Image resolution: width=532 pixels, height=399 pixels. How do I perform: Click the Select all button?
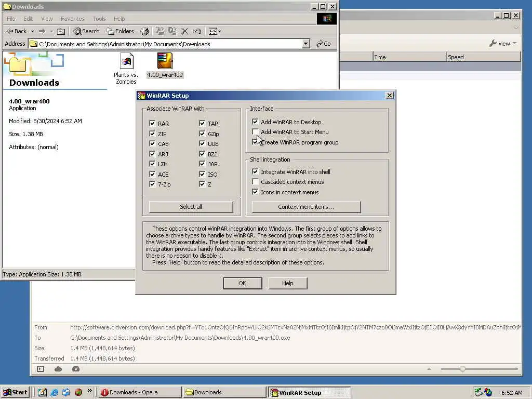(191, 207)
